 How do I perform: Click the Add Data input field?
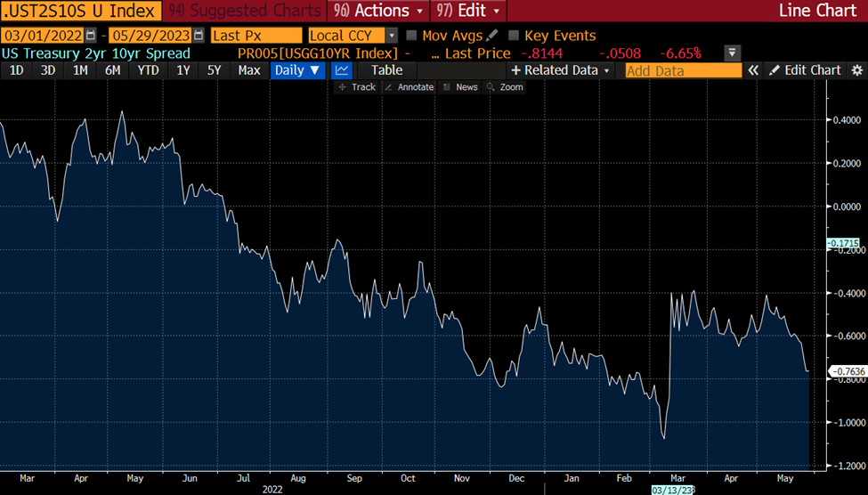684,70
